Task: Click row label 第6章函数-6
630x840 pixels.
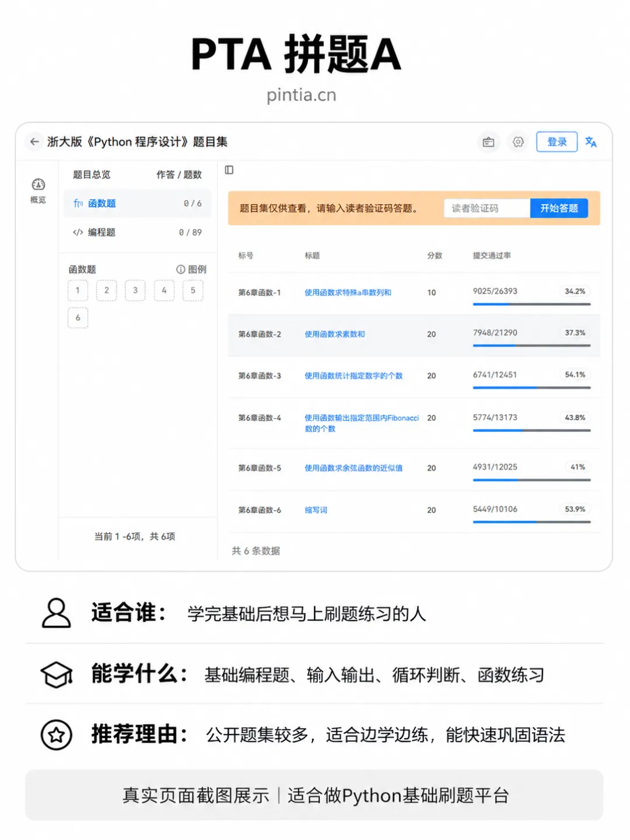Action: pos(260,510)
